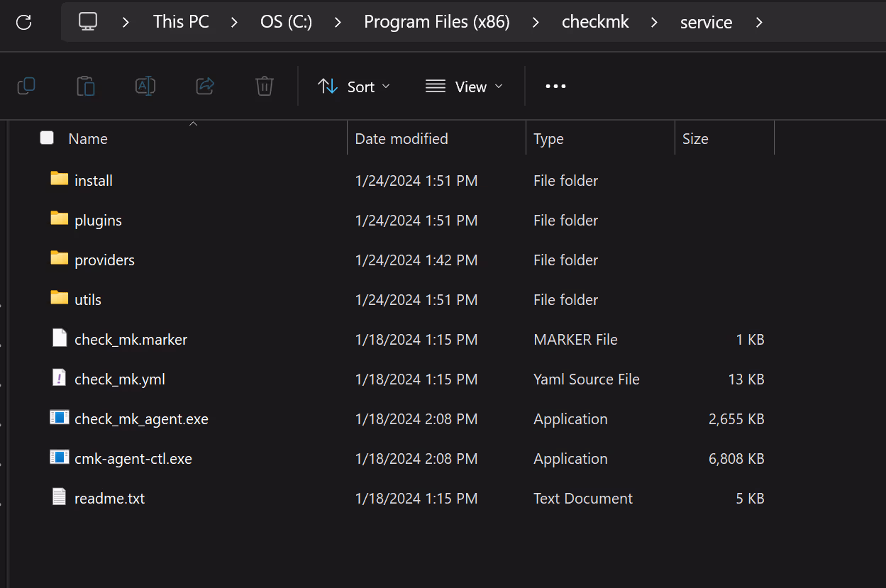The height and width of the screenshot is (588, 886).
Task: Open the View dropdown menu
Action: 464,87
